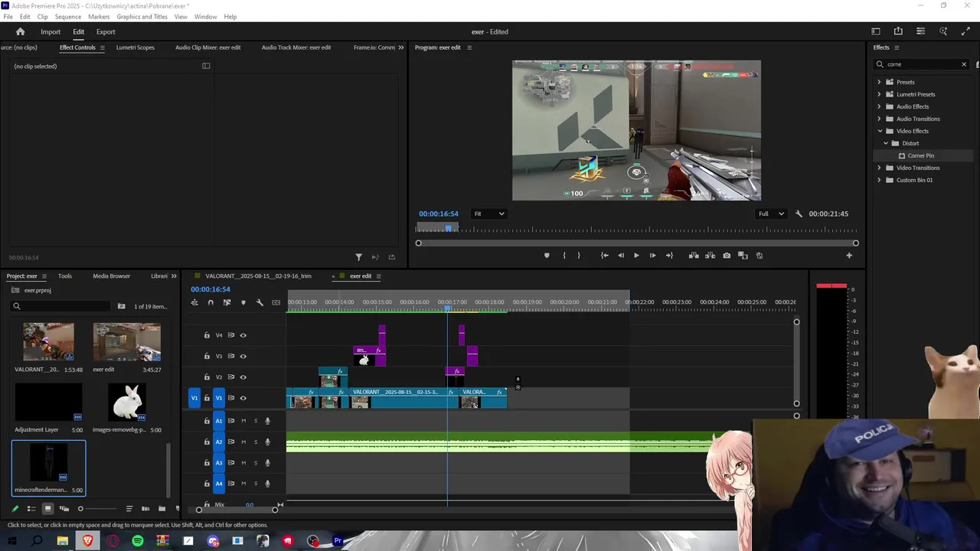Open Spotify from the taskbar

click(x=138, y=541)
